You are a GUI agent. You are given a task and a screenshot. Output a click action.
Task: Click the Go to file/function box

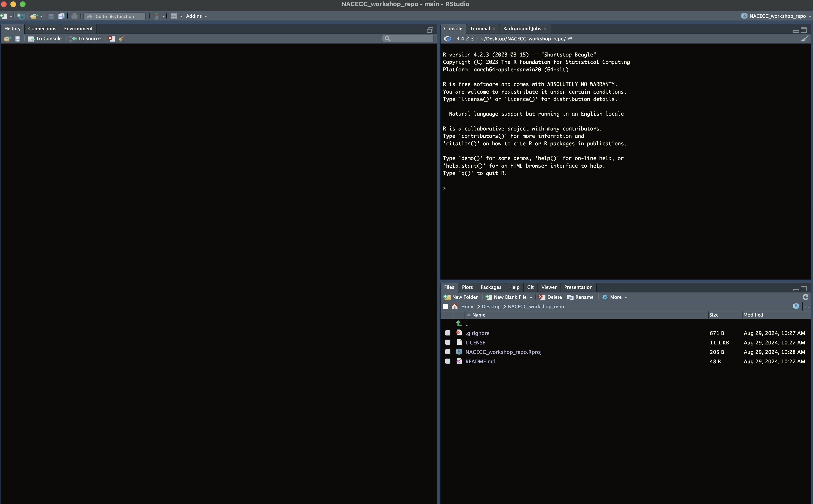(x=115, y=16)
